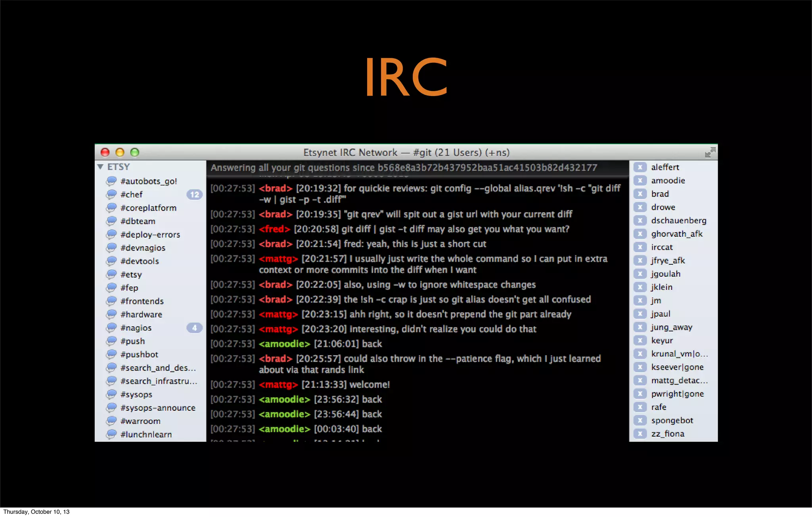Click the <fred> nickname in the chat
The height and width of the screenshot is (517, 812).
coord(274,229)
